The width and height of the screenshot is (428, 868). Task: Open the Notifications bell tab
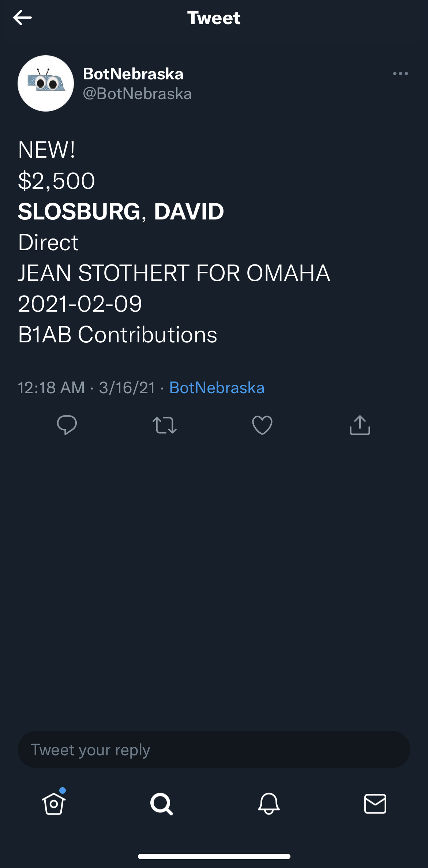point(269,804)
